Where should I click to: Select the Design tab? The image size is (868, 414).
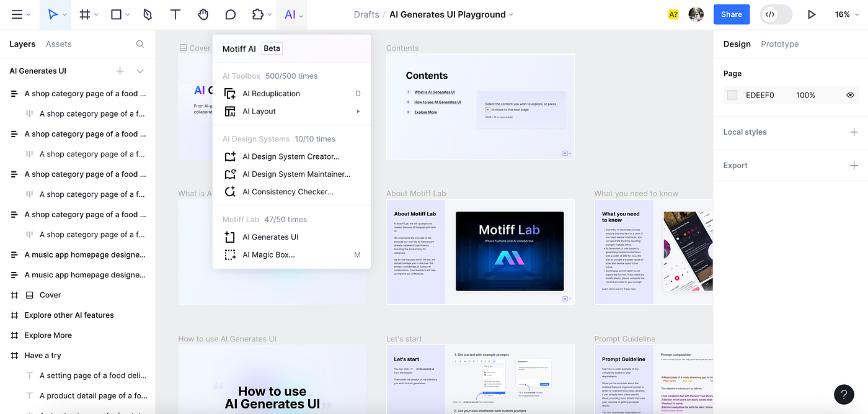(x=737, y=44)
